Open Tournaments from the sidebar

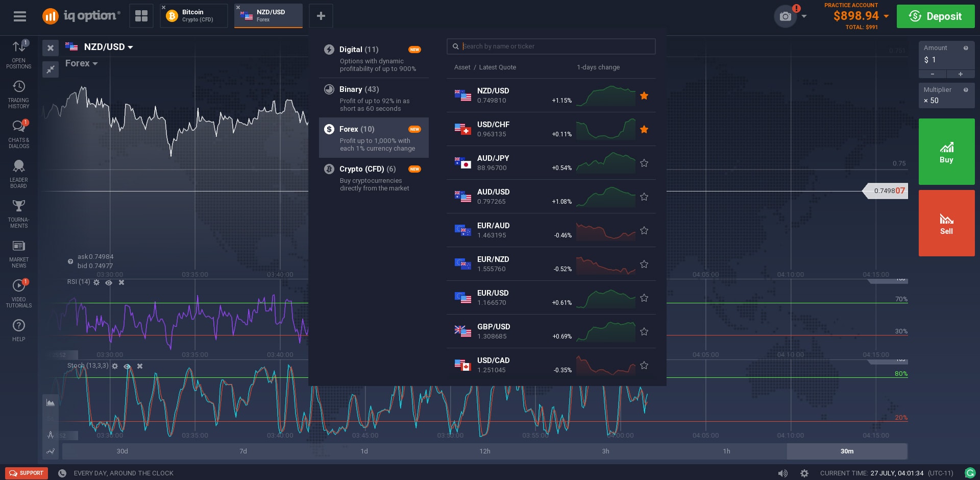[19, 214]
